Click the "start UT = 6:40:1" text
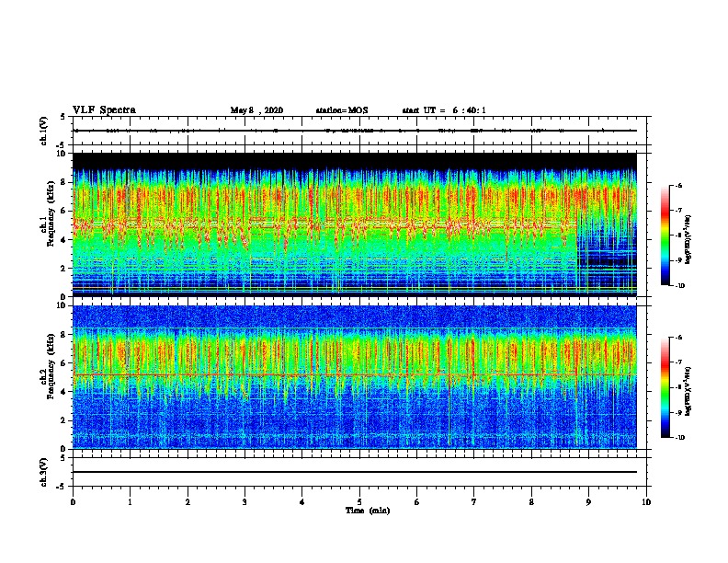This screenshot has height=563, width=728. click(x=444, y=110)
